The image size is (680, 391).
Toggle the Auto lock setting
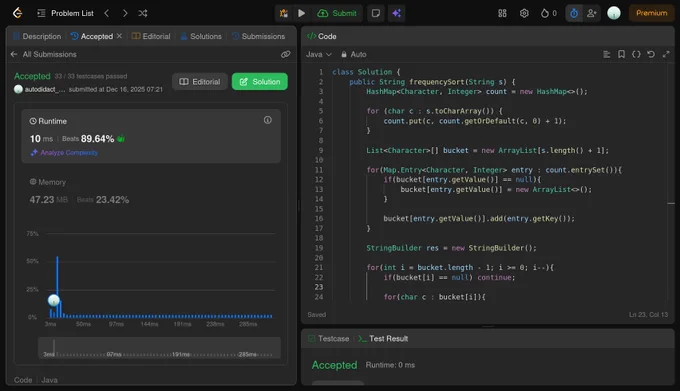pos(353,54)
